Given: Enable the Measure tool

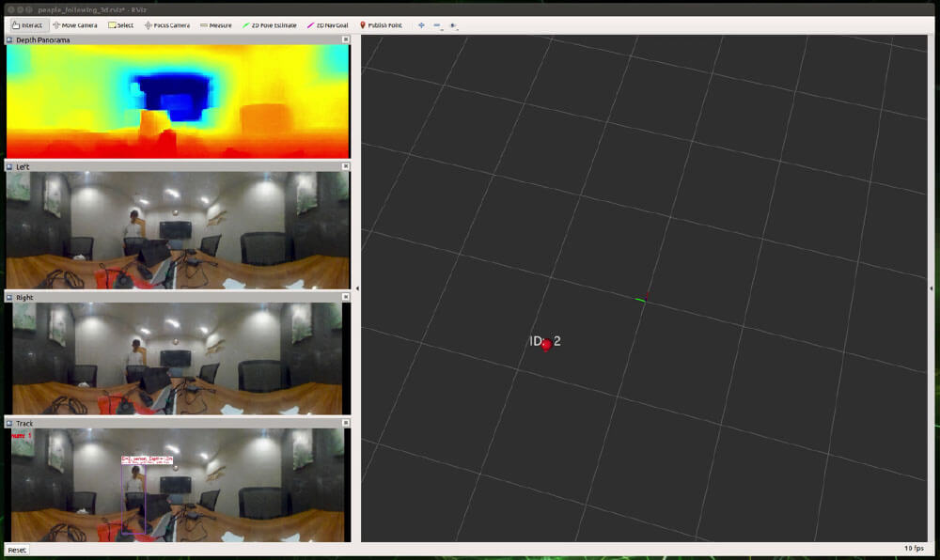Looking at the screenshot, I should 215,25.
